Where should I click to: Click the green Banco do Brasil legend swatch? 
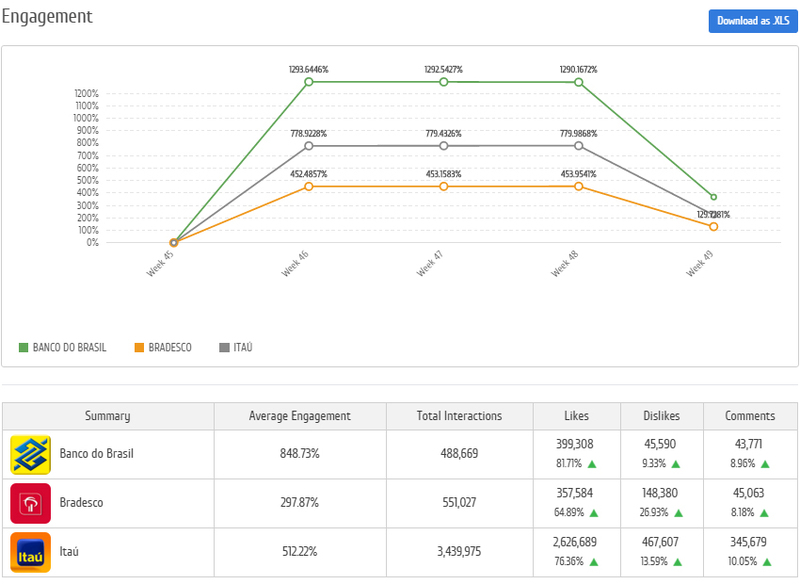(23, 347)
